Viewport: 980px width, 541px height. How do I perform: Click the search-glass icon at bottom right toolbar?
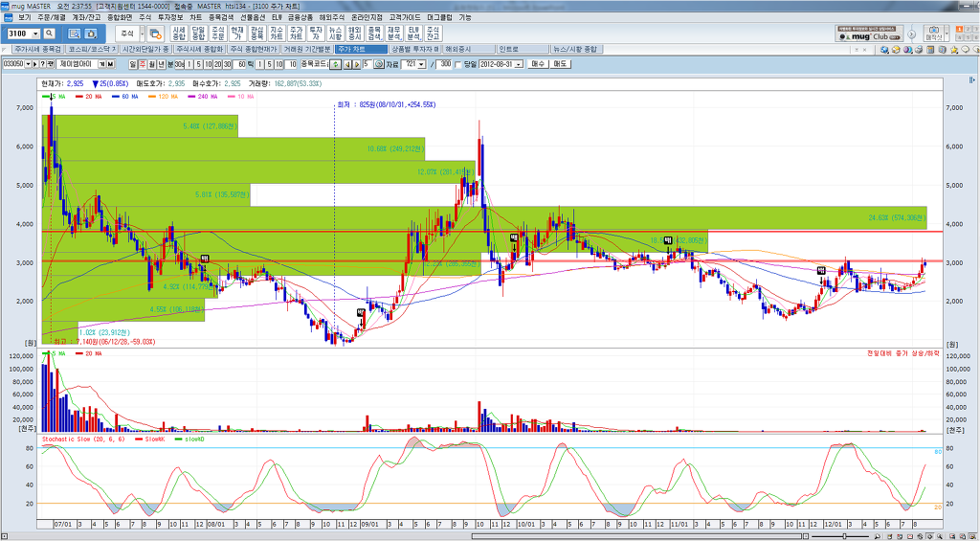point(940,536)
